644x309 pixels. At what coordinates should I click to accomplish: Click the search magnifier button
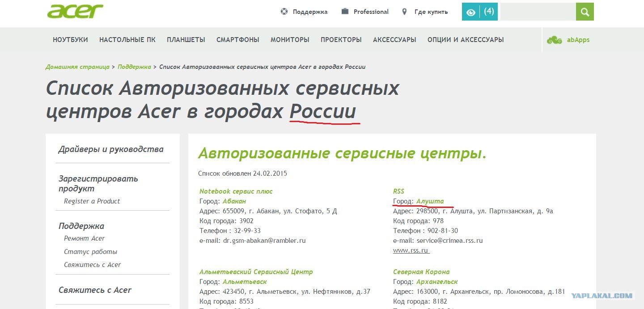(x=585, y=12)
